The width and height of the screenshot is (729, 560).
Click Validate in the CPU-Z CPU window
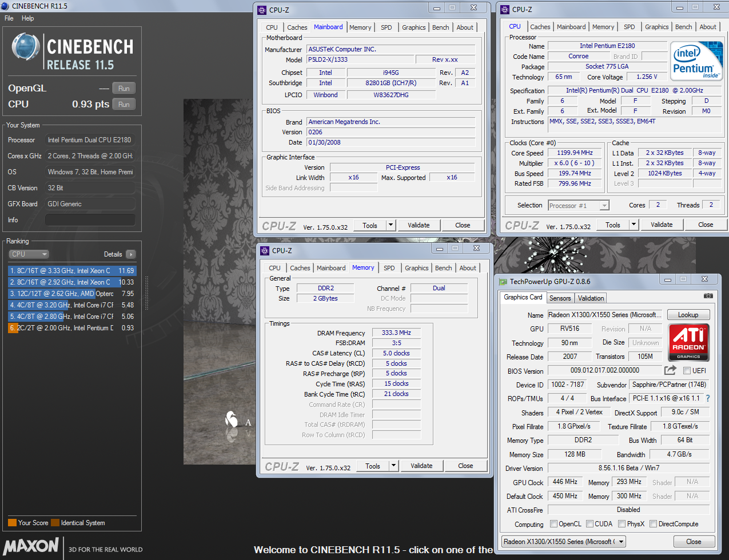click(x=662, y=225)
